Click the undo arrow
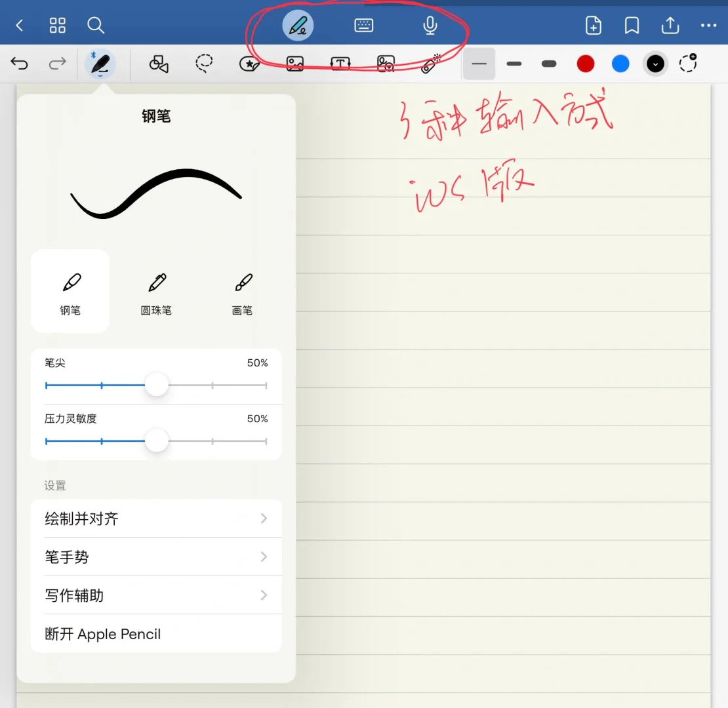Image resolution: width=728 pixels, height=708 pixels. 19,64
